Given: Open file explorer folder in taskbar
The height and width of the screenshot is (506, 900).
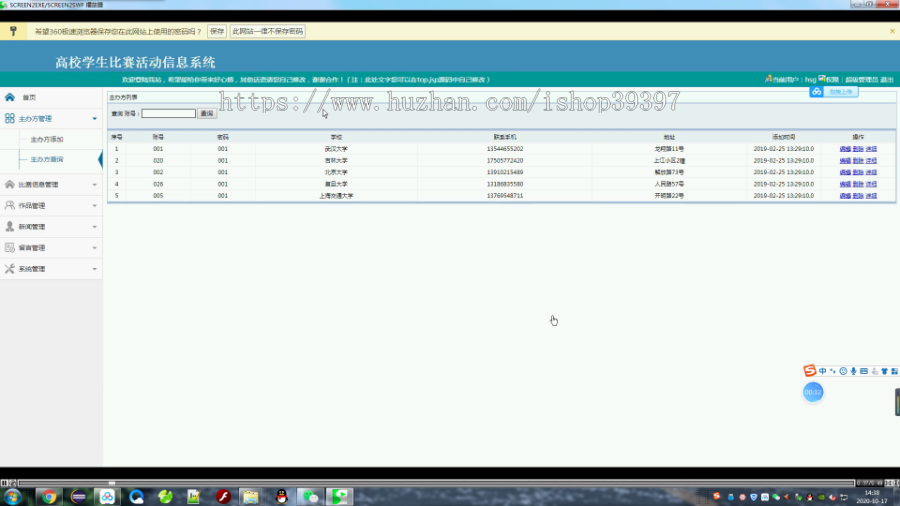Looking at the screenshot, I should click(251, 497).
